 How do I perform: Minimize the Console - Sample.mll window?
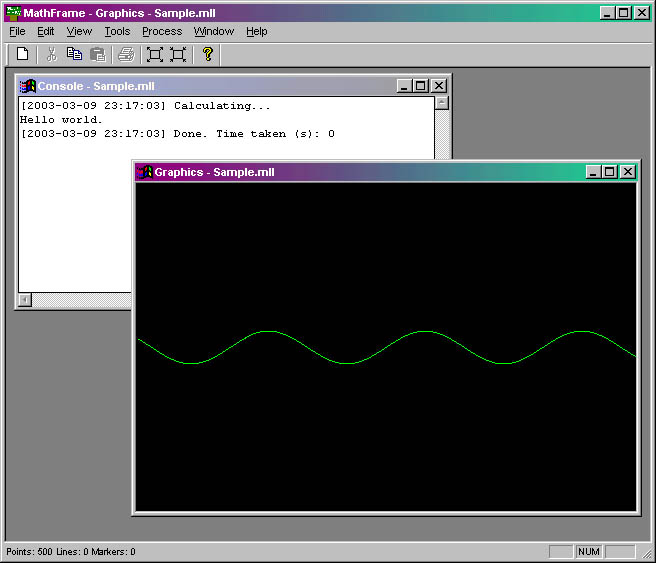click(404, 86)
